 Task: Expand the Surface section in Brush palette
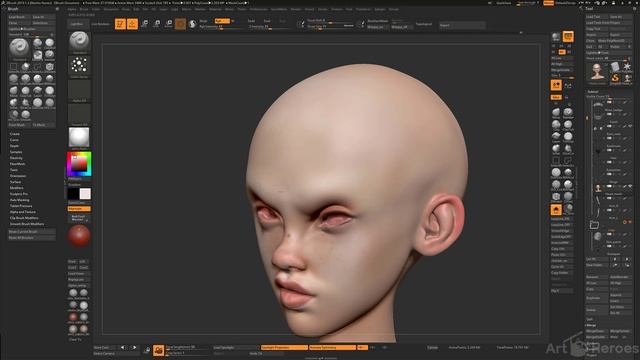(x=16, y=182)
